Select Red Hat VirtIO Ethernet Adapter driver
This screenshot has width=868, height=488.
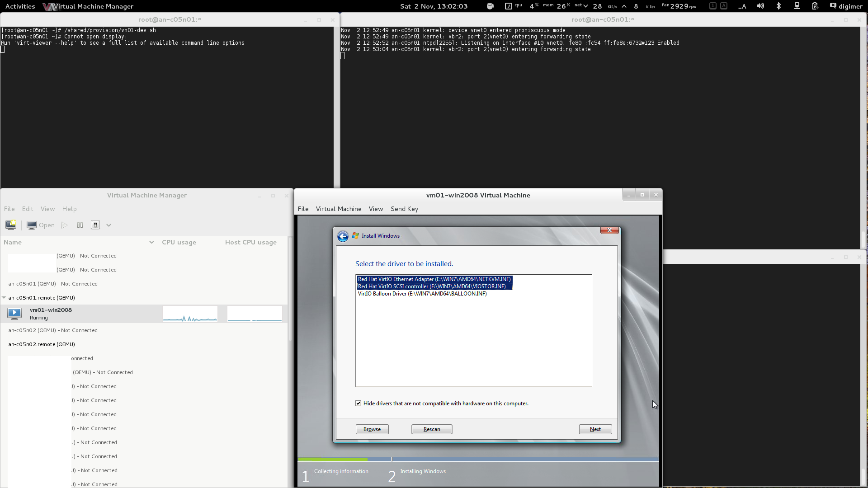pyautogui.click(x=434, y=279)
